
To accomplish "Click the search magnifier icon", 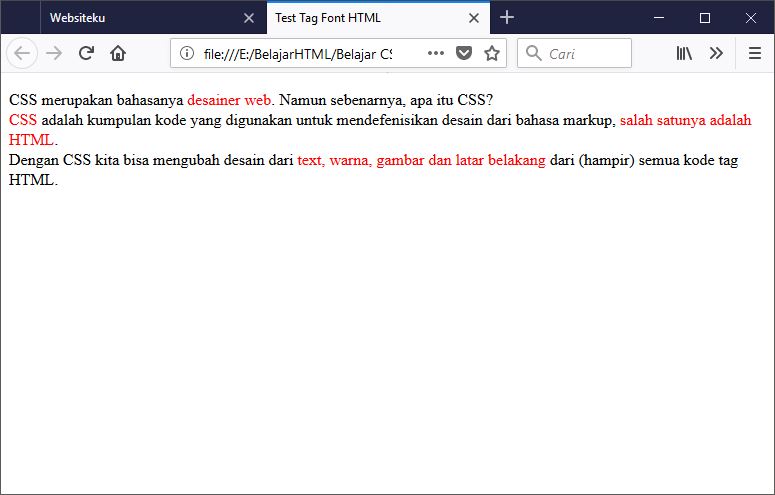I will click(533, 53).
